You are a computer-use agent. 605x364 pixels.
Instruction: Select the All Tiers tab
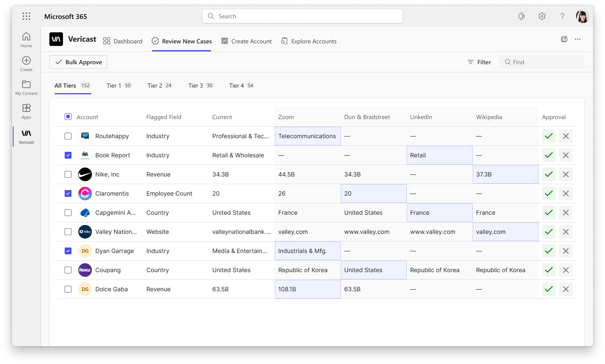73,85
